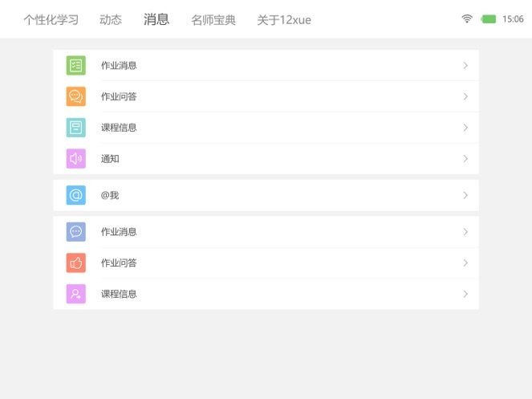Click the 通知 text label

coord(110,159)
